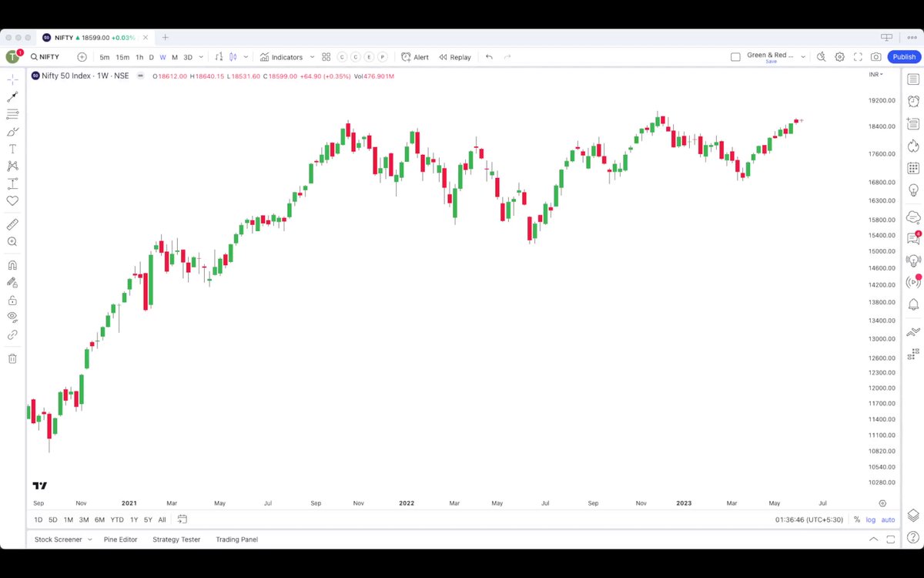Toggle log scale
The height and width of the screenshot is (578, 924).
tap(871, 519)
